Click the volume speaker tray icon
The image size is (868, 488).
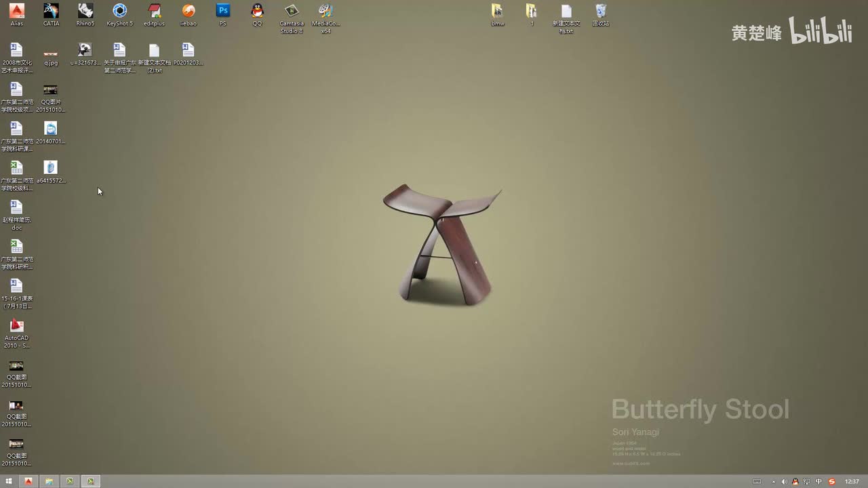click(785, 482)
